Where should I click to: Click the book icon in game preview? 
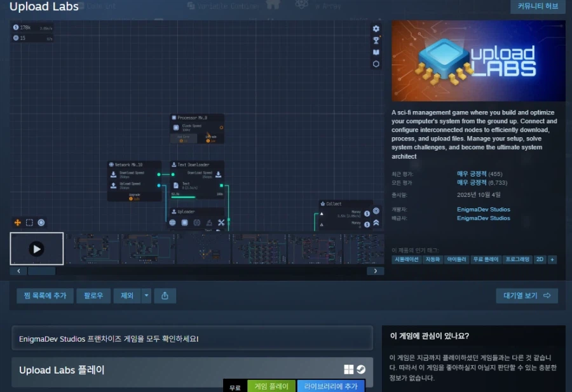376,52
